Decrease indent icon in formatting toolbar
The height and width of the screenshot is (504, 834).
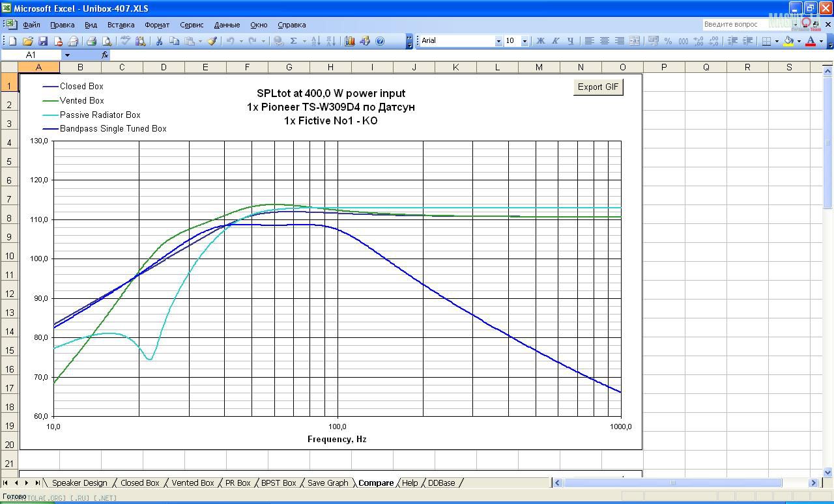732,41
